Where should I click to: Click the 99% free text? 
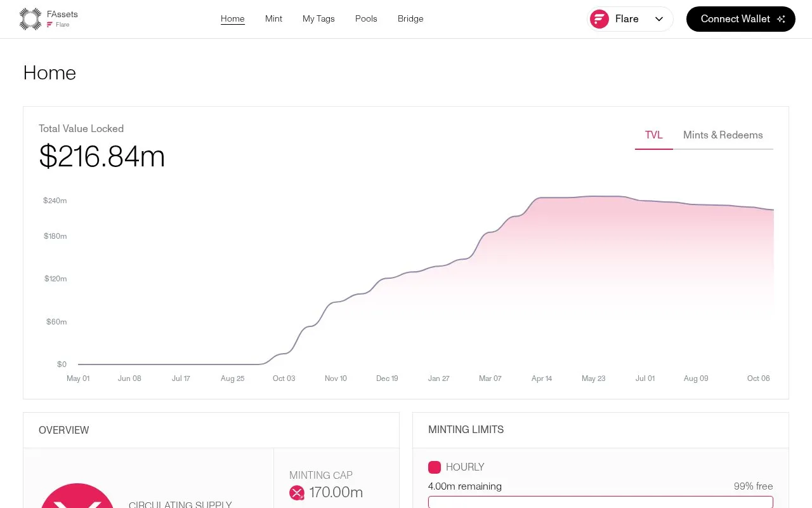coord(754,486)
